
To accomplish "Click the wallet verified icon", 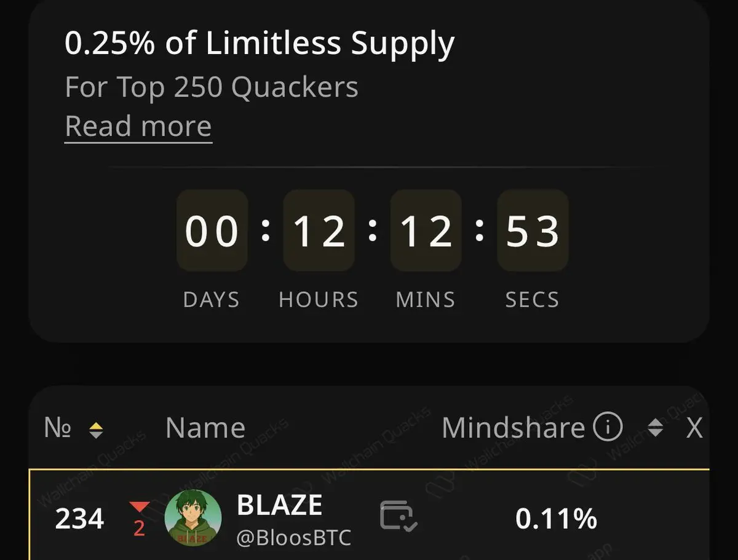I will (x=399, y=516).
